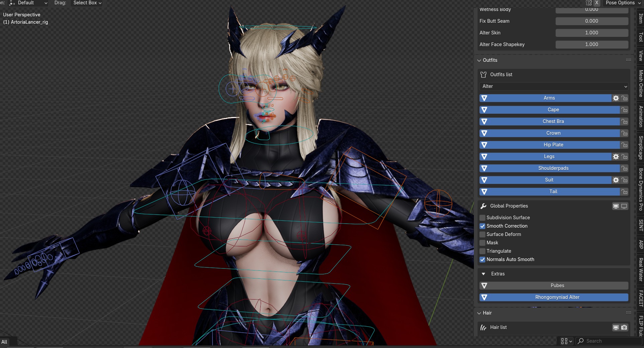Toggle lock icon on Legs row
644x348 pixels.
[624, 156]
